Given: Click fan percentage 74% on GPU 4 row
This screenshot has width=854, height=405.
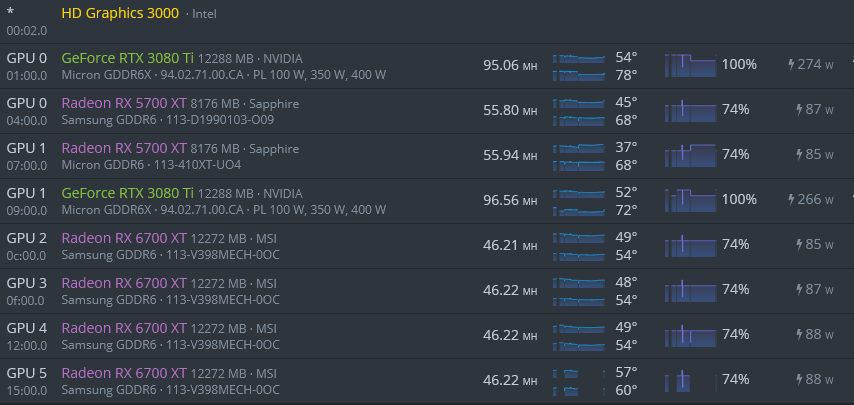Looking at the screenshot, I should pyautogui.click(x=735, y=334).
